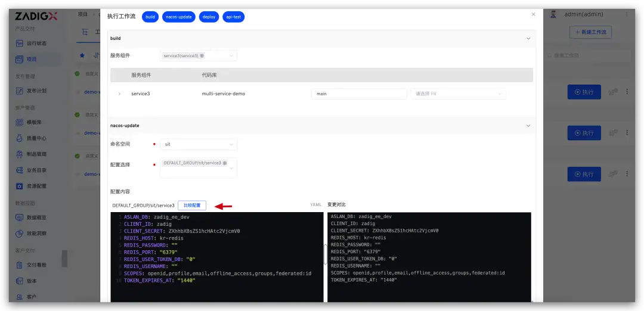644x311 pixels.
Task: Open settings icon beside the third 执行 button
Action: (613, 174)
